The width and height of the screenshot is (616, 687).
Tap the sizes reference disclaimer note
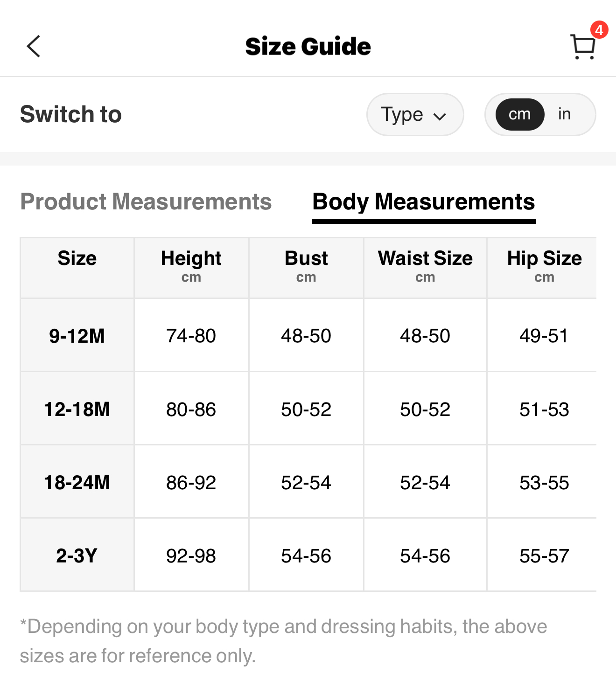tap(283, 641)
